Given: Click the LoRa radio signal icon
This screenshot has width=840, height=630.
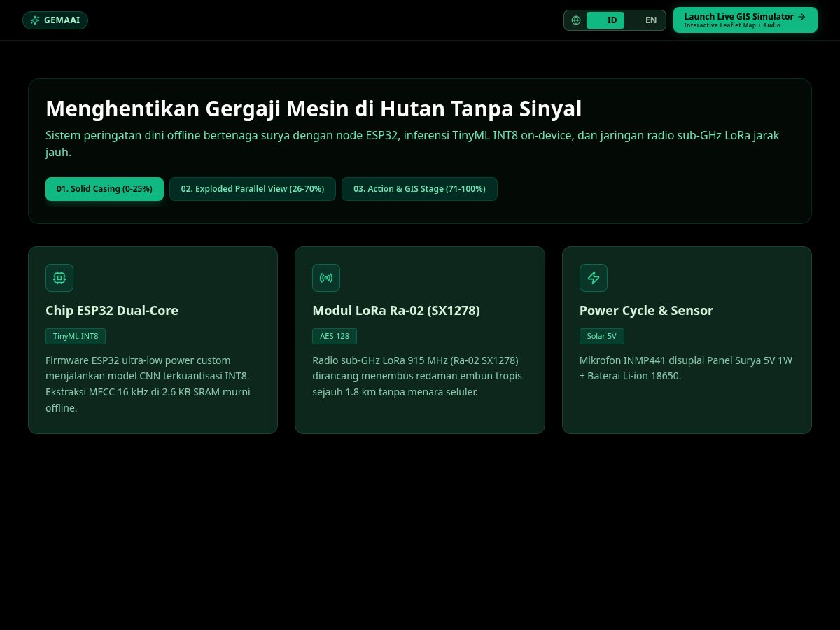Looking at the screenshot, I should (x=326, y=278).
